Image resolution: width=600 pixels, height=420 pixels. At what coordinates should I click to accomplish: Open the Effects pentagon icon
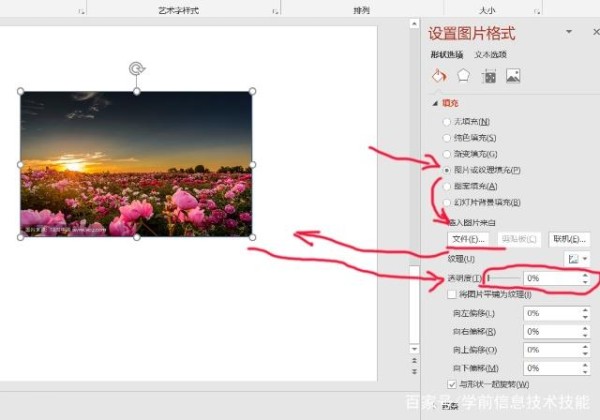[x=463, y=76]
